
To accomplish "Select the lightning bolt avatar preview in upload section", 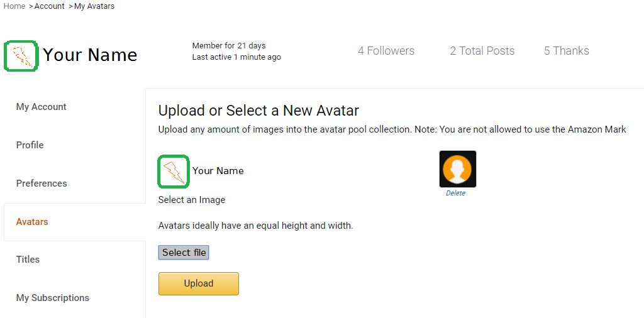I will pos(174,172).
